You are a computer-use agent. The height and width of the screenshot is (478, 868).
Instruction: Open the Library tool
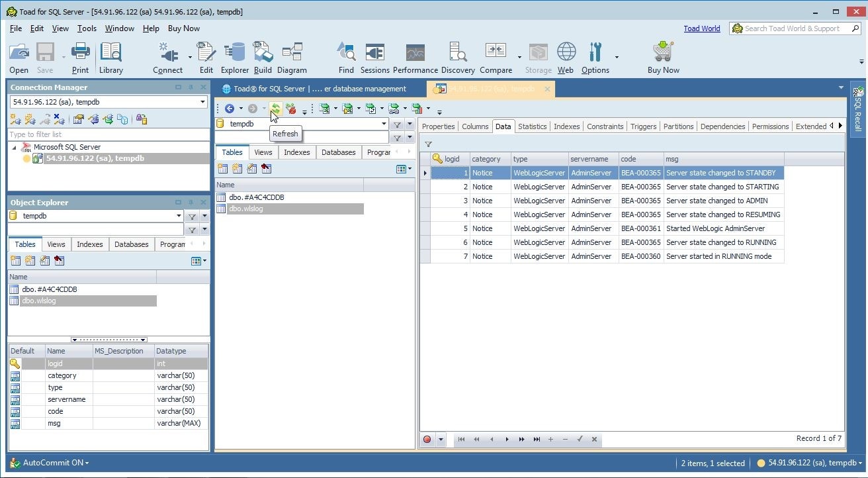pos(111,58)
